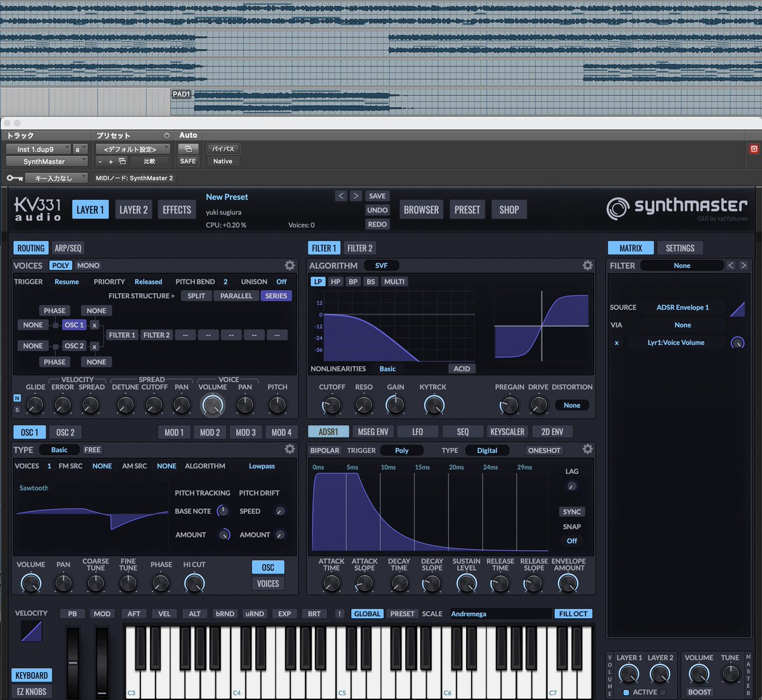Viewport: 762px width, 700px height.
Task: Open the ADSR envelope gear settings
Action: (587, 449)
